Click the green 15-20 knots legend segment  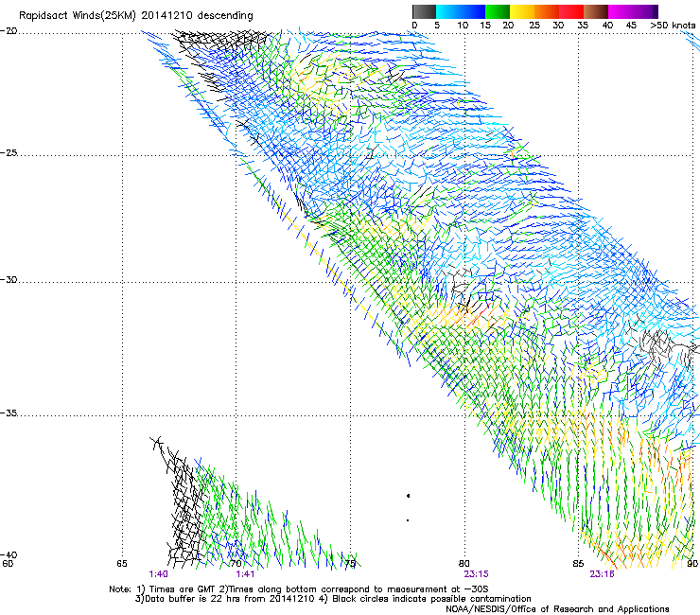tap(498, 11)
